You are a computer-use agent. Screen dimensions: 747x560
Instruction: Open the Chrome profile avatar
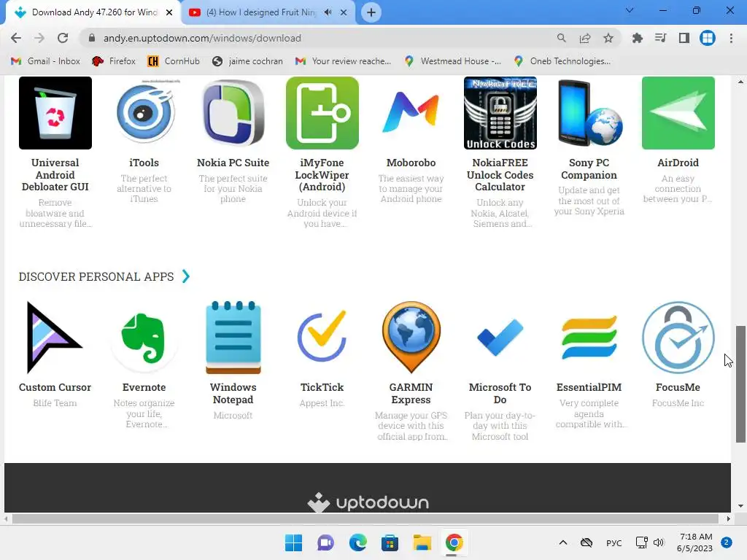[708, 38]
